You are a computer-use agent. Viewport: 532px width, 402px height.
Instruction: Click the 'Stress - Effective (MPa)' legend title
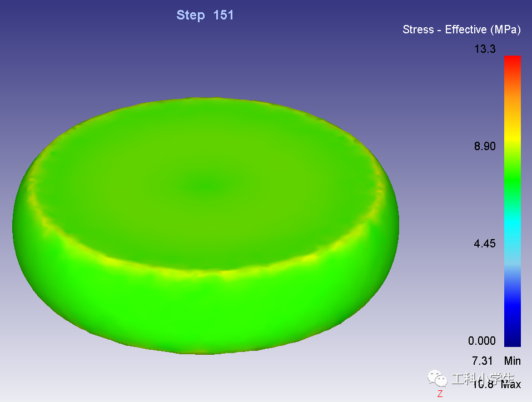pos(461,30)
